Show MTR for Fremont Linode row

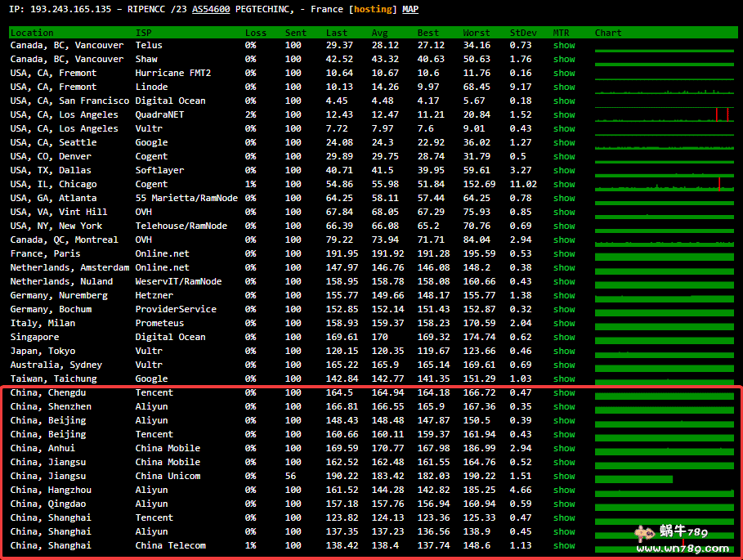point(564,87)
